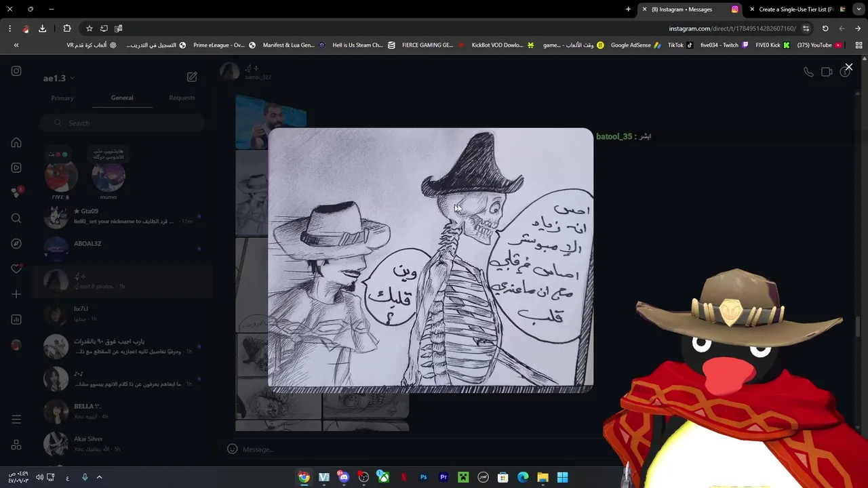Open Chrome from the taskbar
This screenshot has width=868, height=488.
[304, 477]
